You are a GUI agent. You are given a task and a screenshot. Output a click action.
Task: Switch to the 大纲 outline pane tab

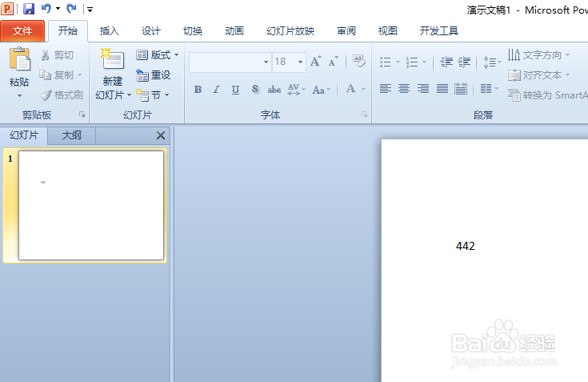71,135
